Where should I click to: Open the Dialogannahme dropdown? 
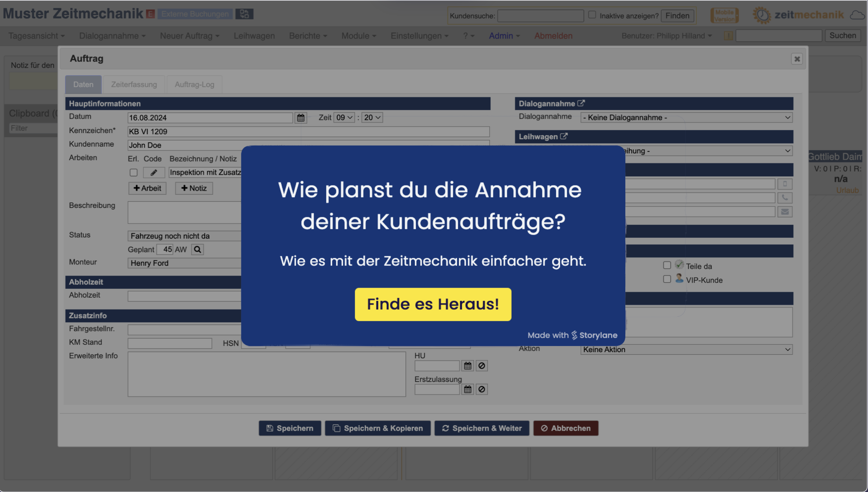point(686,118)
